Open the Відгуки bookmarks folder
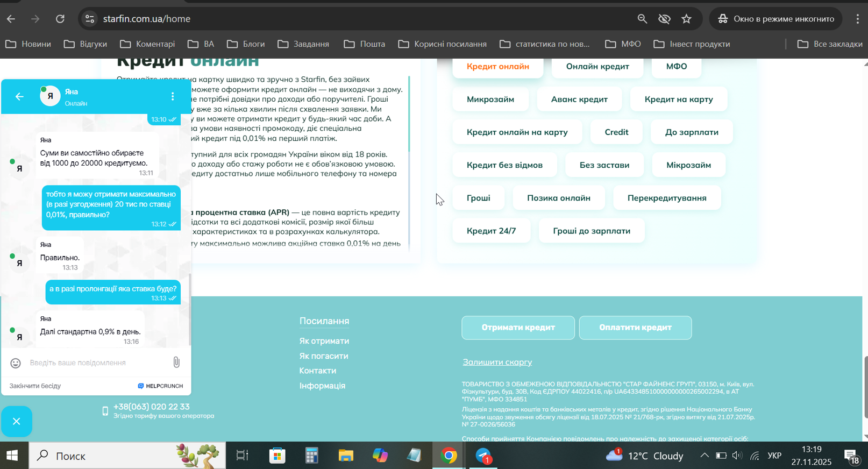Image resolution: width=868 pixels, height=469 pixels. [x=86, y=44]
